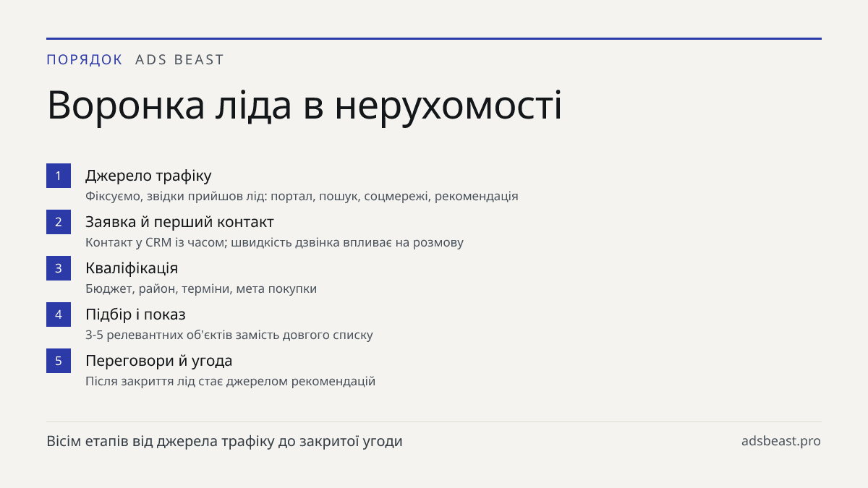Click the number 3 step badge
The width and height of the screenshot is (868, 488).
(x=59, y=268)
